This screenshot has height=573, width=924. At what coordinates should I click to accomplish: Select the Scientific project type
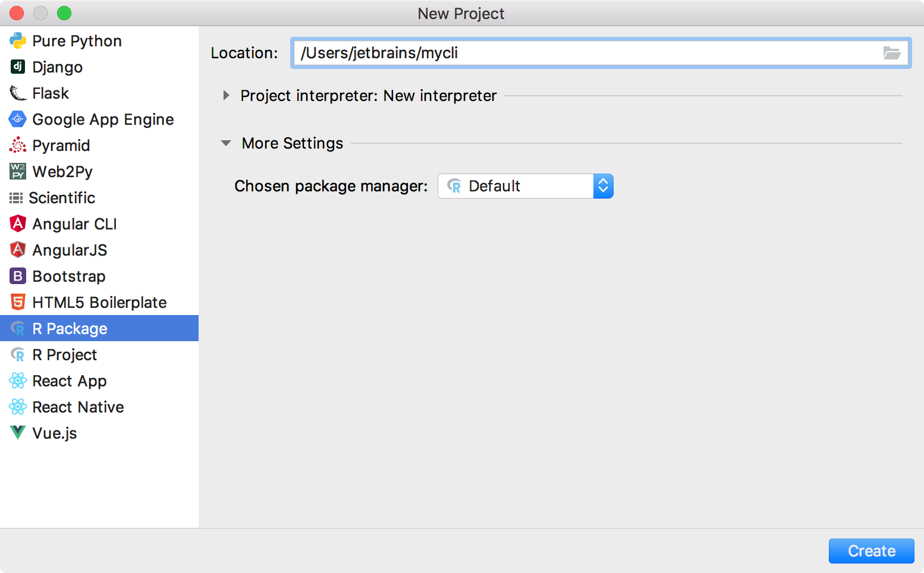point(62,197)
